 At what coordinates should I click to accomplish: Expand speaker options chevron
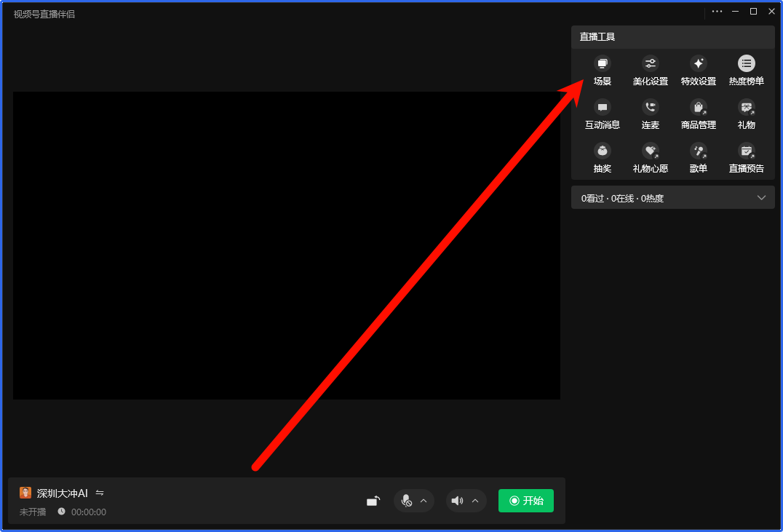pyautogui.click(x=475, y=501)
